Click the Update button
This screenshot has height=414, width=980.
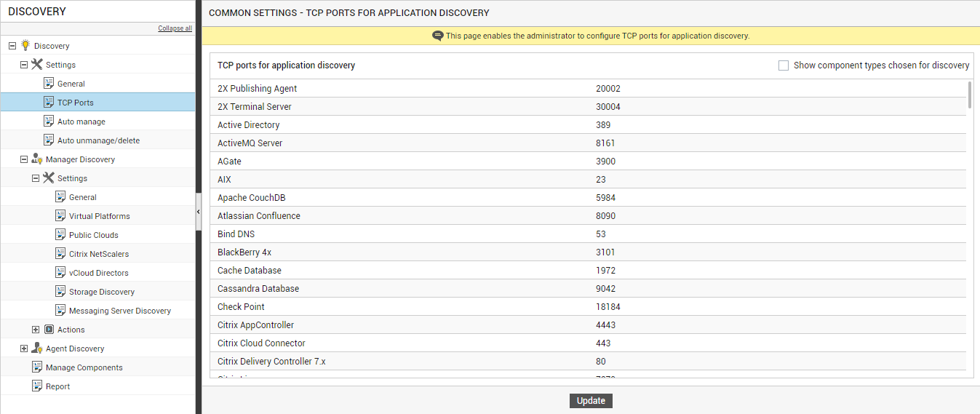coord(591,401)
